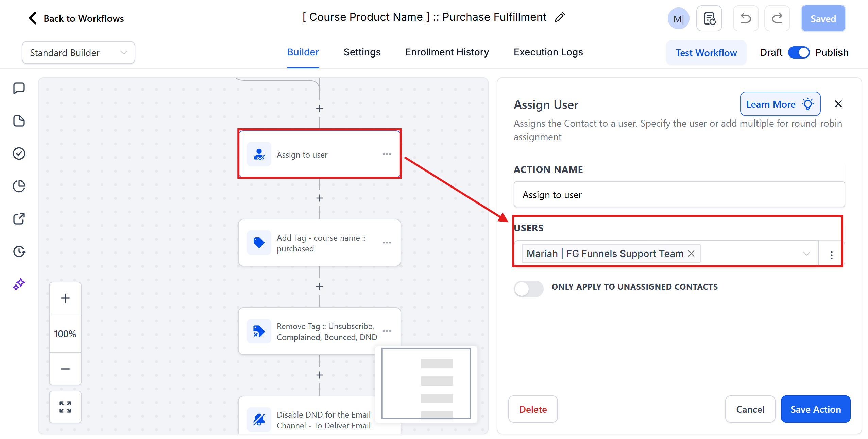Zoom in the canvas with plus button
868x439 pixels.
coord(65,298)
